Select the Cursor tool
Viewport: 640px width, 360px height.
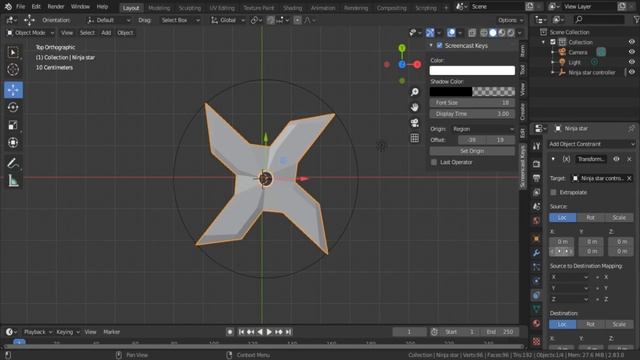coord(13,69)
